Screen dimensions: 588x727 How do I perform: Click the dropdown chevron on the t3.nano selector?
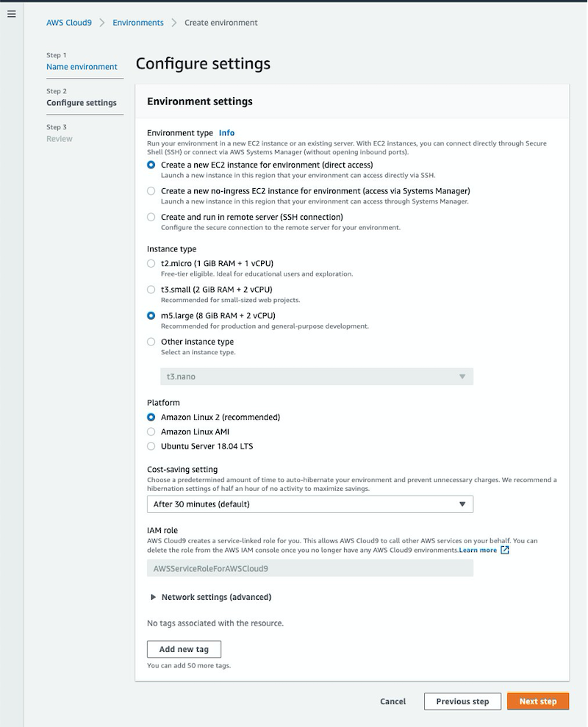462,376
